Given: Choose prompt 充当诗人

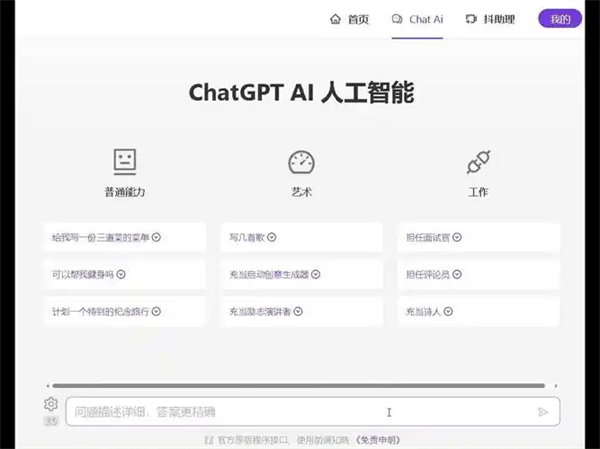Looking at the screenshot, I should 479,312.
